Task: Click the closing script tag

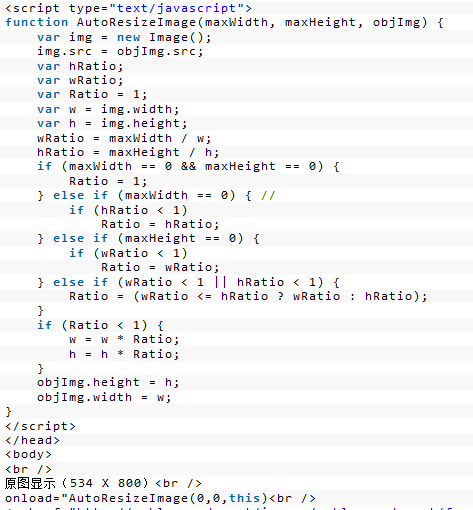Action: pos(41,426)
